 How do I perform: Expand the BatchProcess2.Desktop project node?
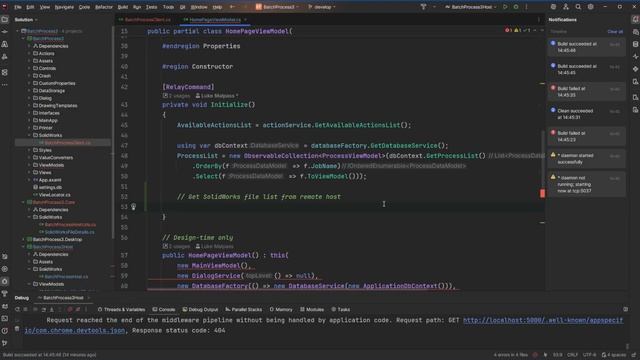click(x=23, y=239)
